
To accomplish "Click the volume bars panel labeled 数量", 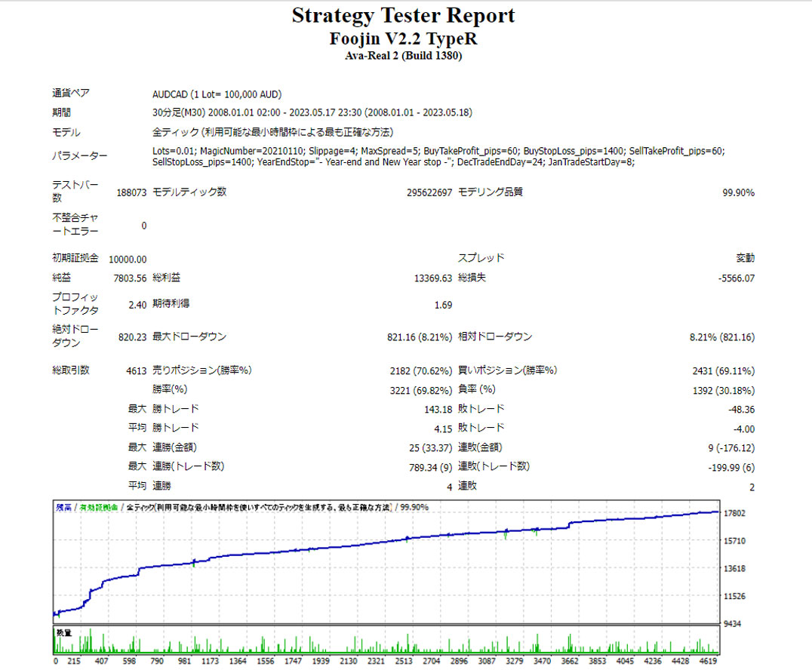I will (386, 641).
